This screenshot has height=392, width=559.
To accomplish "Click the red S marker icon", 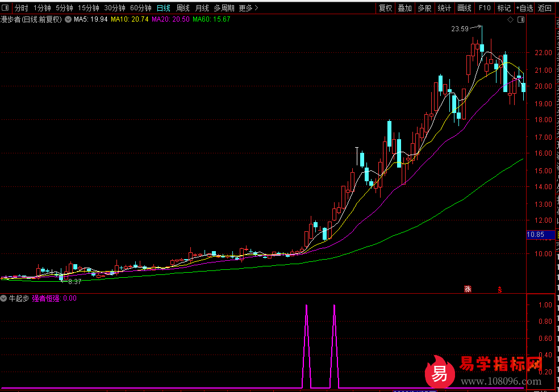I will 500,290.
